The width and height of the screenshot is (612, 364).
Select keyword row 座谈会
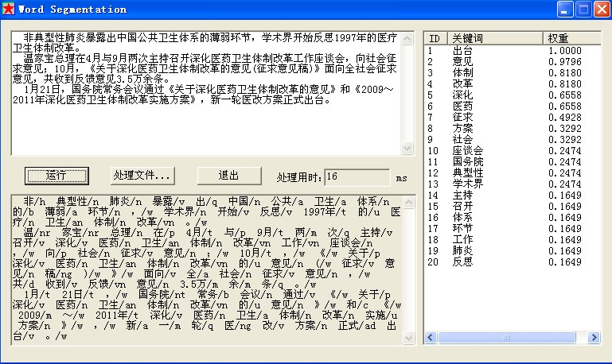click(x=513, y=151)
